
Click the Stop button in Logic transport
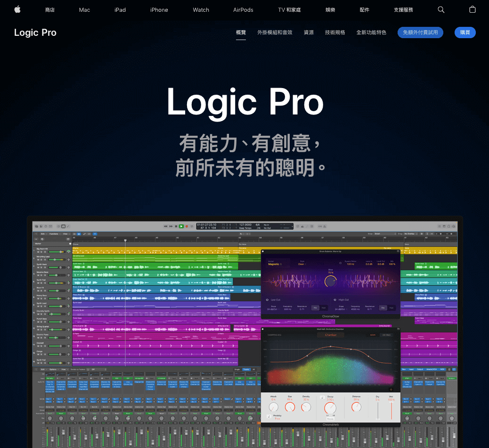tap(176, 226)
